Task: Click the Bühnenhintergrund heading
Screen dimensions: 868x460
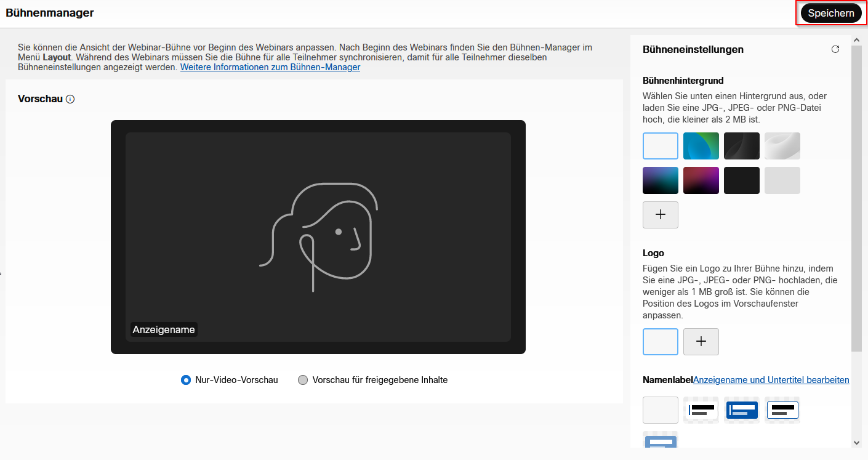Action: [683, 81]
